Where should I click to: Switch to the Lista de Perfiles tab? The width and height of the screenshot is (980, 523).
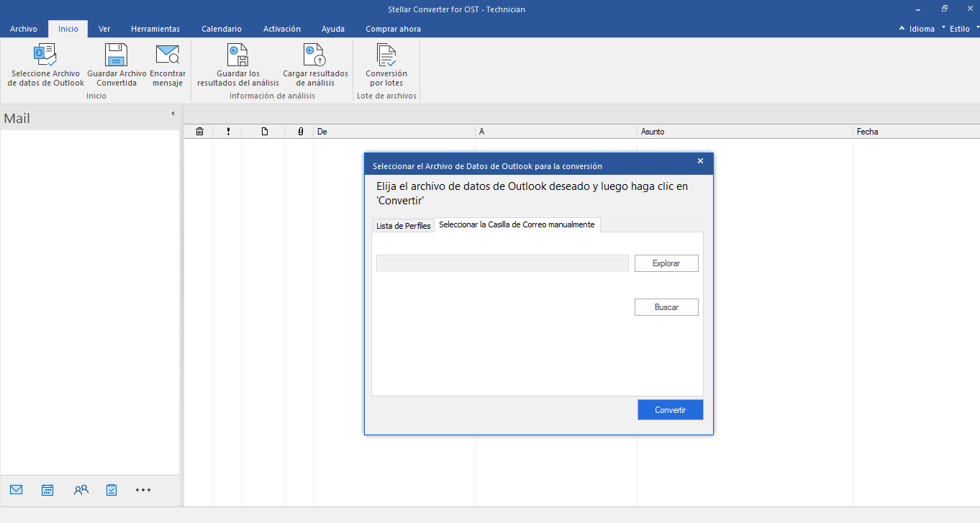click(403, 226)
